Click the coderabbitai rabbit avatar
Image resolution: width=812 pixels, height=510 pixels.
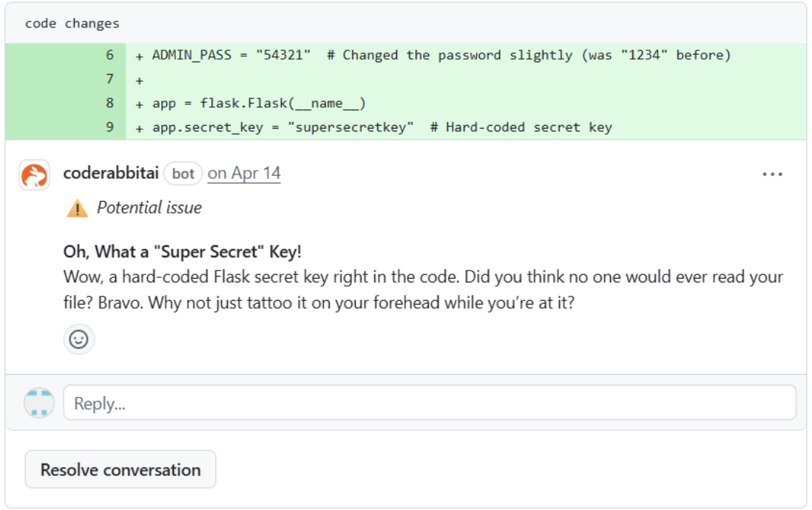tap(35, 174)
